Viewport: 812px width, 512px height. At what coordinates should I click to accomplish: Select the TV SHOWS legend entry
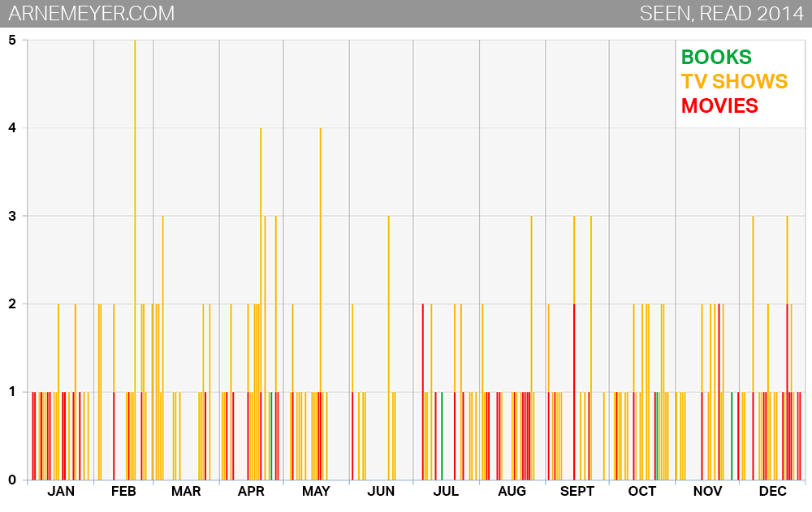[x=734, y=81]
